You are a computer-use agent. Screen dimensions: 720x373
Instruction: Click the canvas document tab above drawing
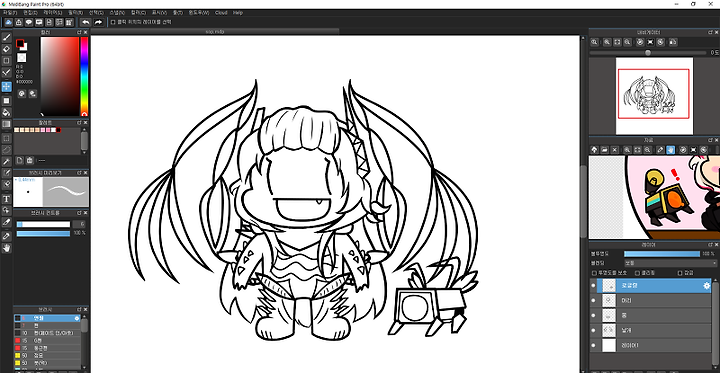[x=214, y=32]
